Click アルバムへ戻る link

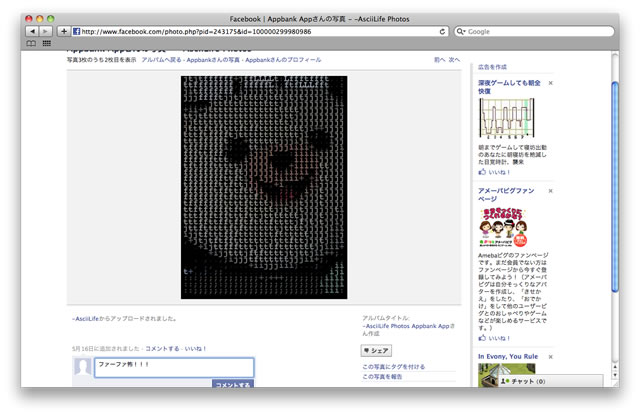161,60
